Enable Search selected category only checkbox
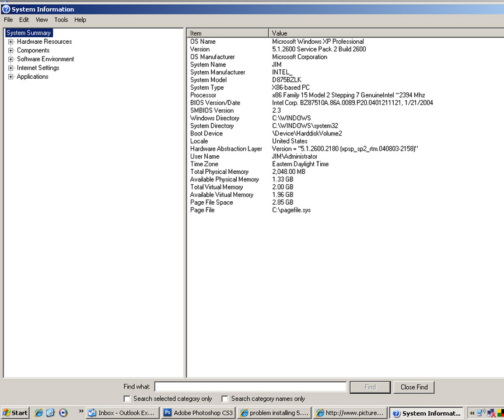 pos(127,399)
